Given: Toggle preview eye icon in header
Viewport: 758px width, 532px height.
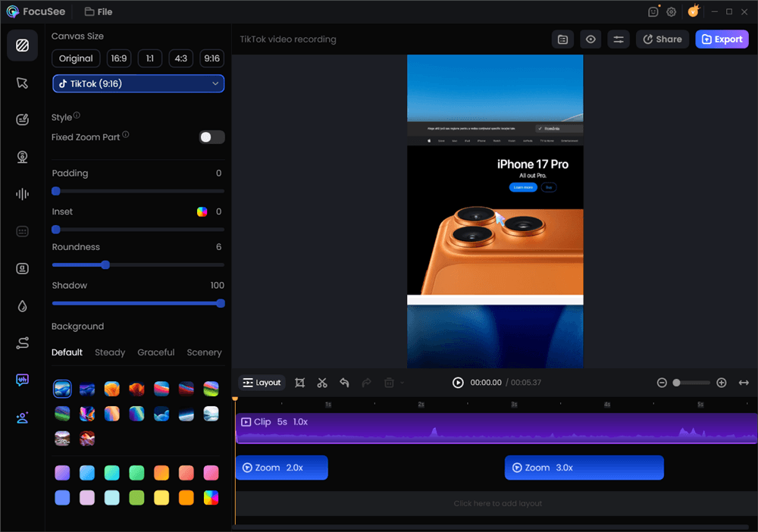Looking at the screenshot, I should [590, 39].
